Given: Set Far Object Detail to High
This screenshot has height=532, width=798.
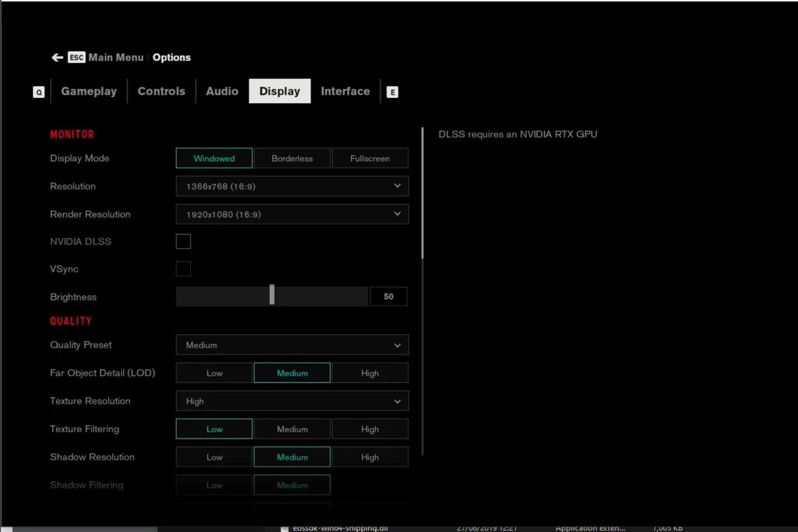Looking at the screenshot, I should tap(370, 373).
